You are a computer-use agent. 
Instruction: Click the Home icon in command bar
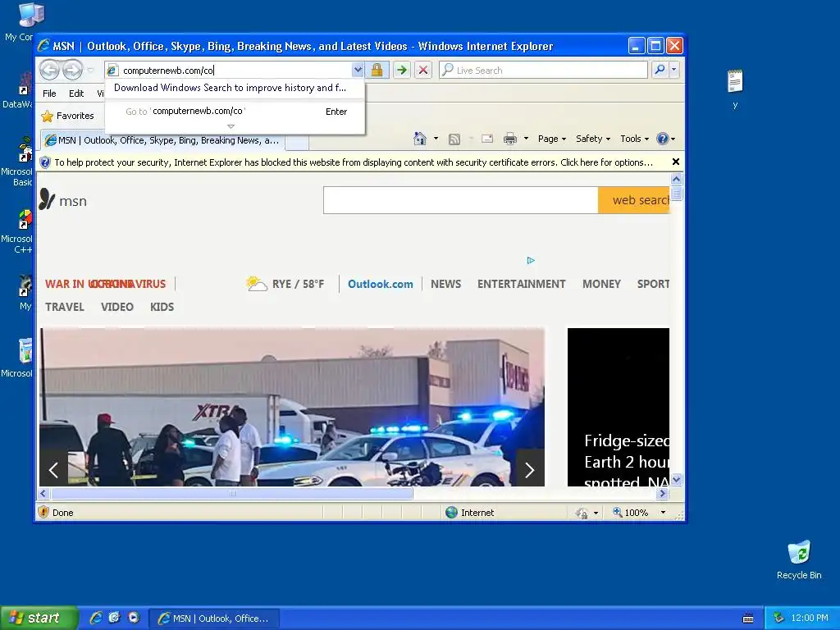coord(419,139)
